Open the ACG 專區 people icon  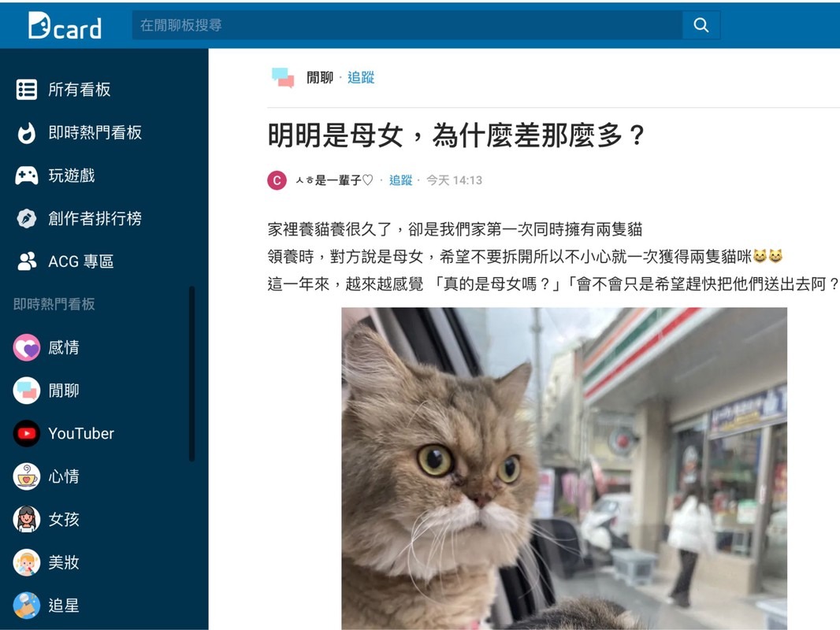pyautogui.click(x=27, y=261)
